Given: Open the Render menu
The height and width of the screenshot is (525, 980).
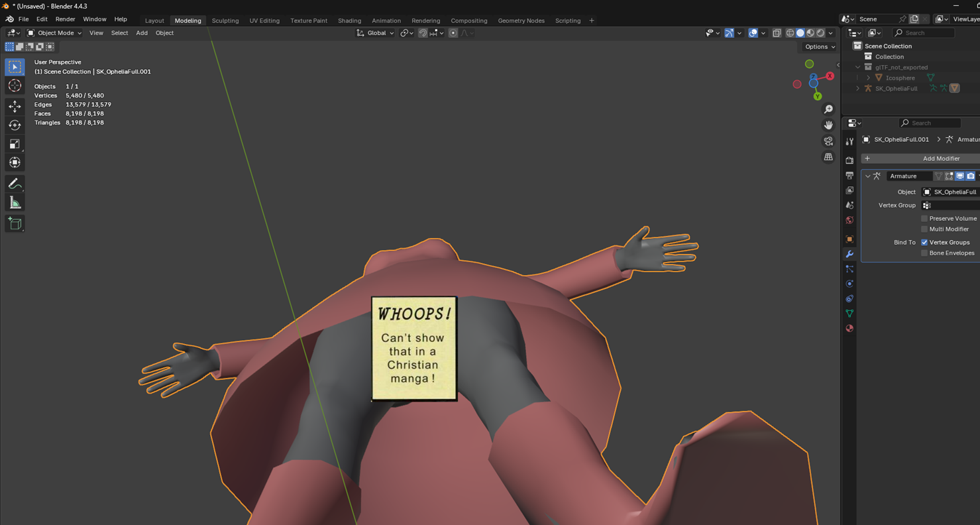Looking at the screenshot, I should [x=65, y=19].
